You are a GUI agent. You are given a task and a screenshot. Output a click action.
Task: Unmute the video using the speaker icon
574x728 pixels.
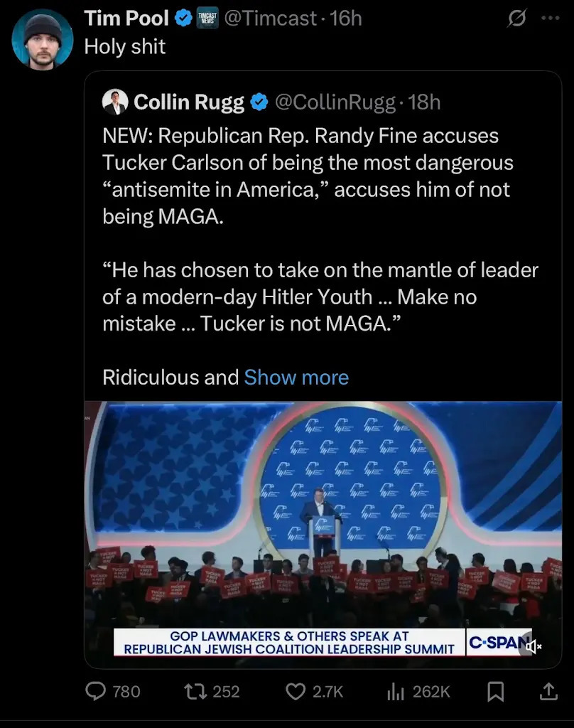pyautogui.click(x=532, y=646)
